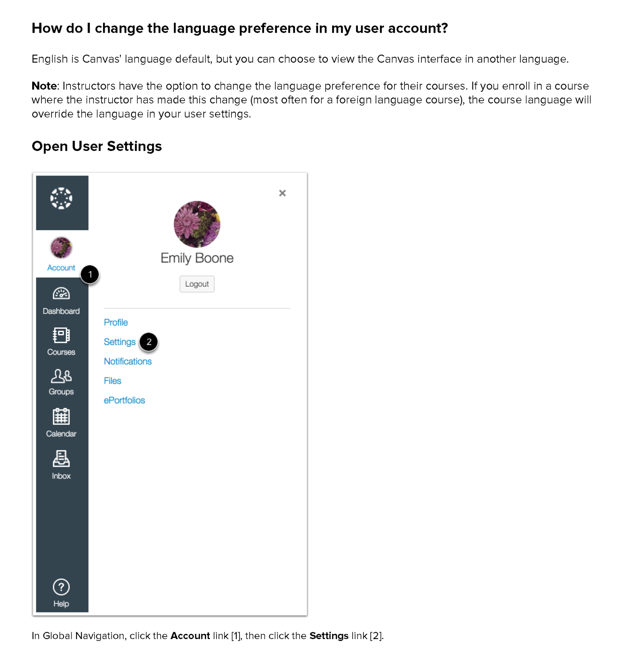Open the Calendar icon
Viewport: 644px width, 660px height.
pyautogui.click(x=61, y=417)
